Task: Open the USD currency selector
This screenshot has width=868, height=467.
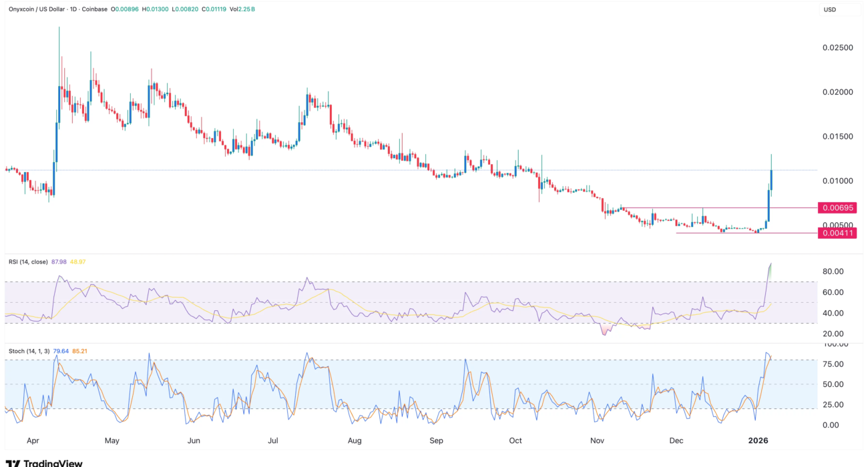Action: [830, 9]
